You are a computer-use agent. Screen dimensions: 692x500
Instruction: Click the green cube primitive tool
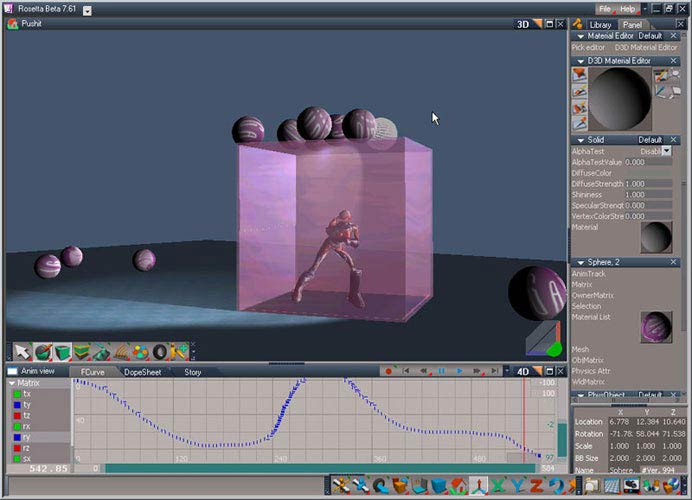(x=63, y=352)
